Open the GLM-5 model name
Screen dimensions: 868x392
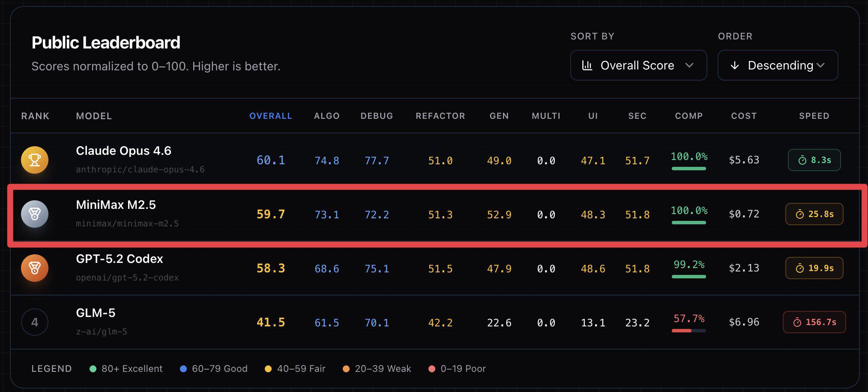(x=96, y=313)
